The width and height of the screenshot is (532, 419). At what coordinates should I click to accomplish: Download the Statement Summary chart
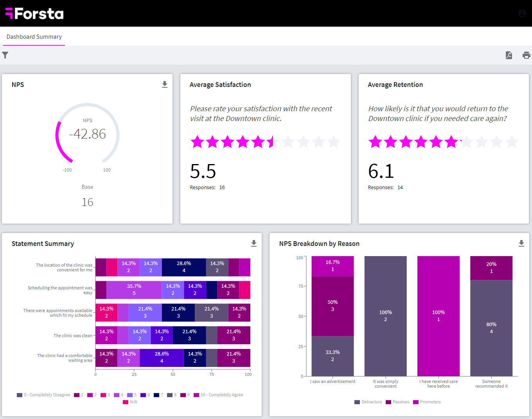point(253,243)
